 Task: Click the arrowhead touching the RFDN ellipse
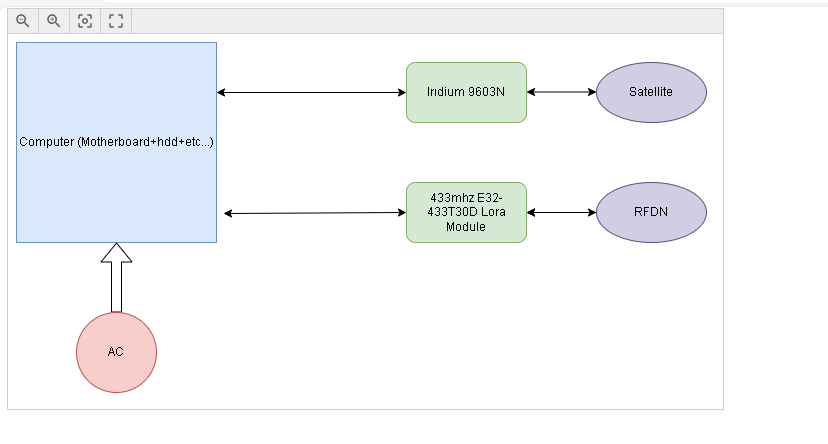(x=591, y=212)
